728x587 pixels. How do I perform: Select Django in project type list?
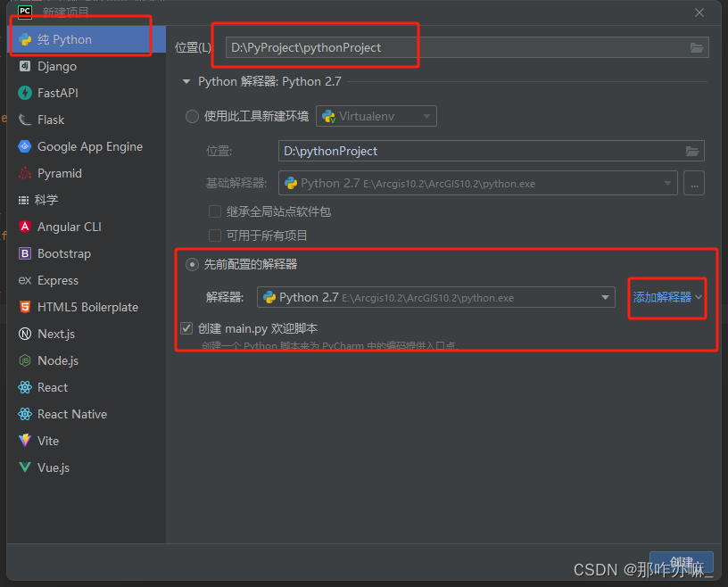87,66
